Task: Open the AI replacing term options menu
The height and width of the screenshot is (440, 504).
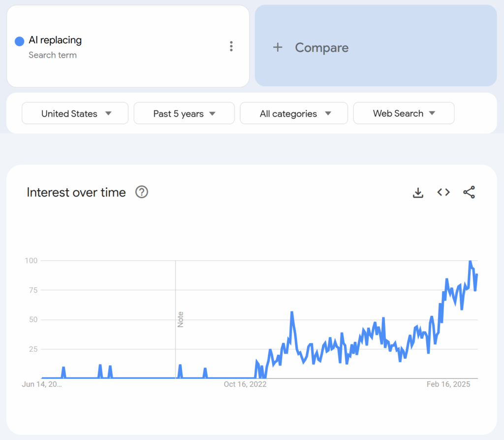Action: point(231,46)
